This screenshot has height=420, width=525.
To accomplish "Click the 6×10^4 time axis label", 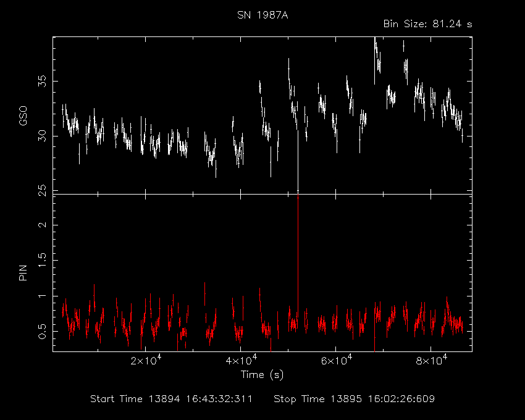I will tap(336, 360).
